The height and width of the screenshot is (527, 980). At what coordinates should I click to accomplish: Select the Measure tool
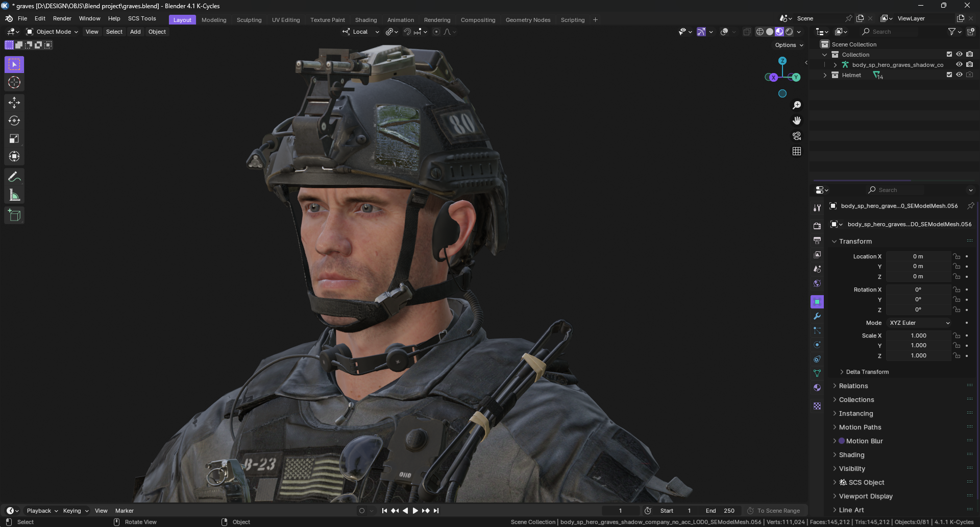pyautogui.click(x=14, y=195)
